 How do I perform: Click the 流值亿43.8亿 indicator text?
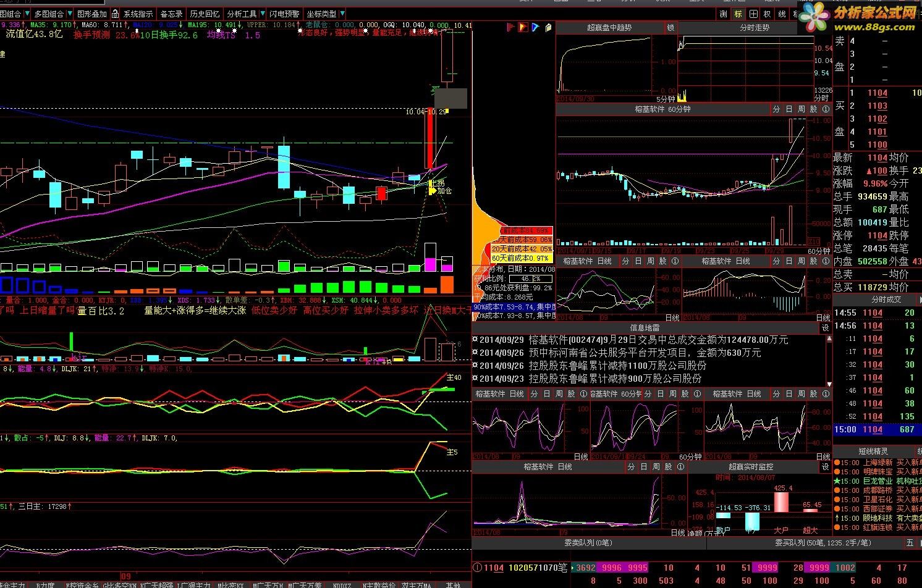35,35
